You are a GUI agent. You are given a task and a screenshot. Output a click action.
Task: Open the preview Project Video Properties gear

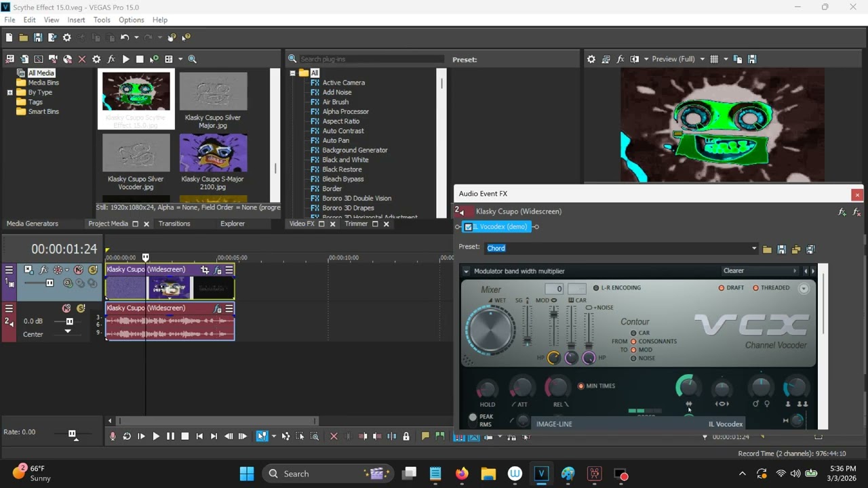tap(591, 59)
